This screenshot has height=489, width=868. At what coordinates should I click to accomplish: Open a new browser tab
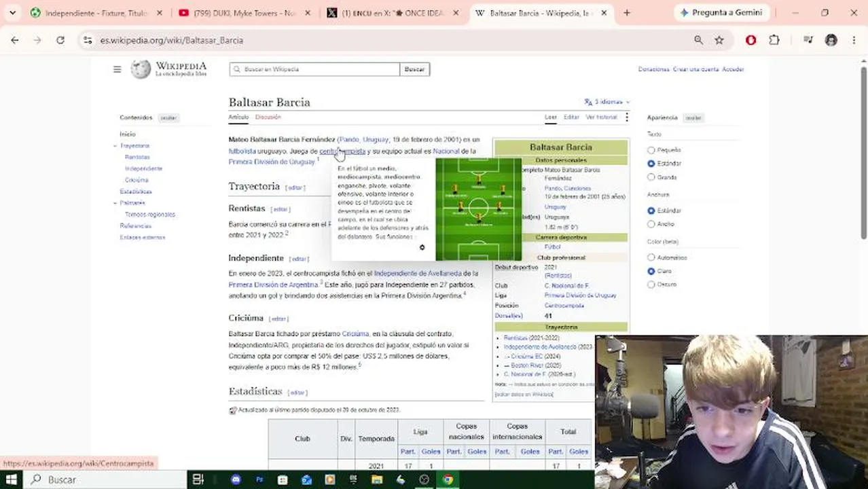tap(626, 13)
